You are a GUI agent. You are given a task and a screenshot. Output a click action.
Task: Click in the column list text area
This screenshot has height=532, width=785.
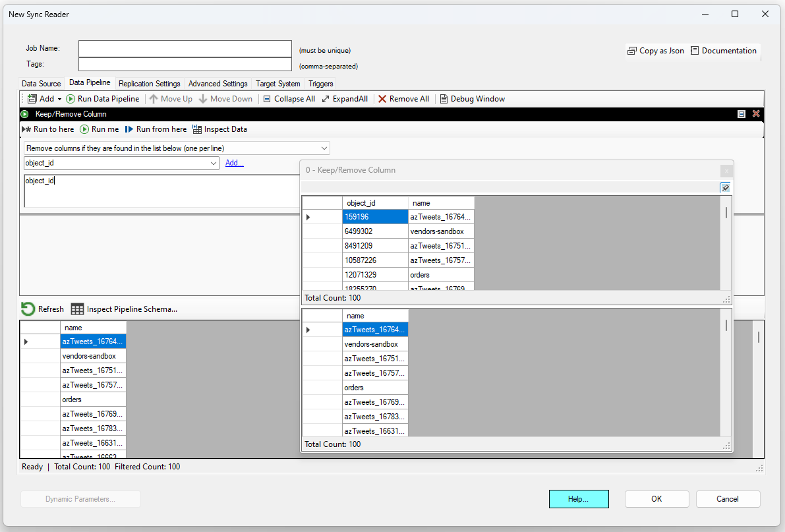tap(161, 191)
